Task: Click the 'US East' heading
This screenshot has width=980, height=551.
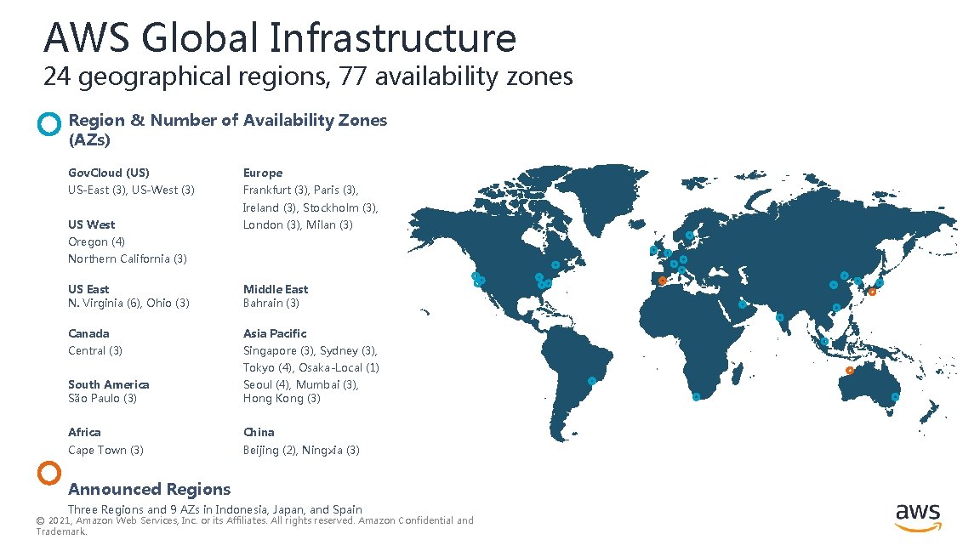Action: coord(88,289)
